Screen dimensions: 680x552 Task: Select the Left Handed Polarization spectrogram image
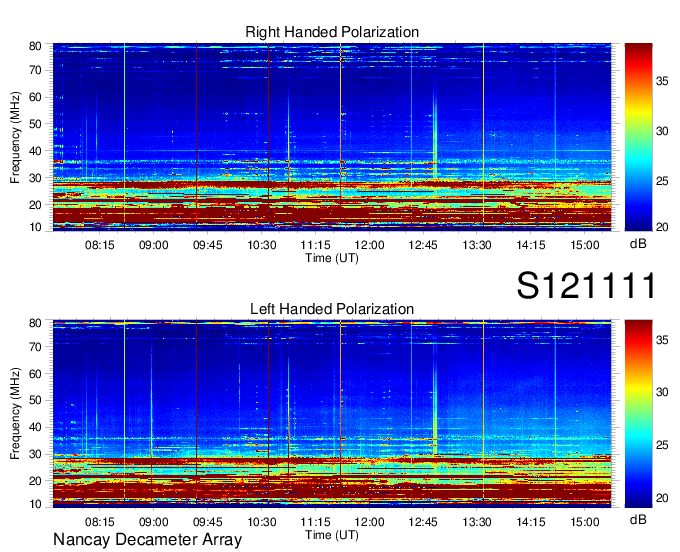[332, 414]
